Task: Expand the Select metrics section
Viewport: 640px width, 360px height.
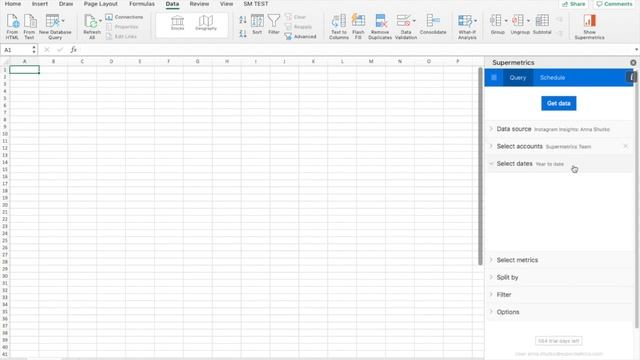Action: click(559, 260)
